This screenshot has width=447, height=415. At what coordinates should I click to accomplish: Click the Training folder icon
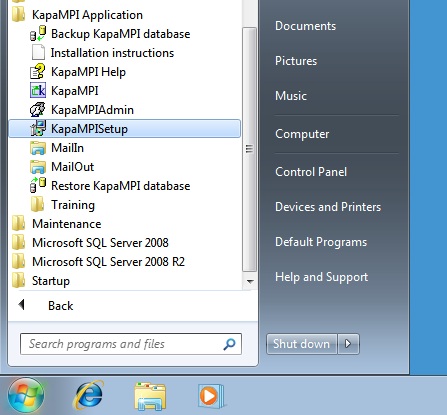37,205
